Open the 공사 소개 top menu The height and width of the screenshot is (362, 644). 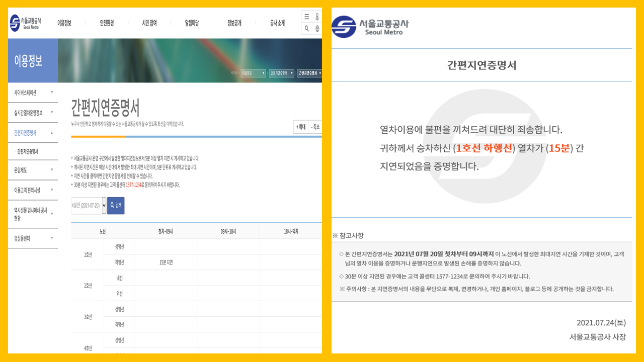tap(277, 23)
